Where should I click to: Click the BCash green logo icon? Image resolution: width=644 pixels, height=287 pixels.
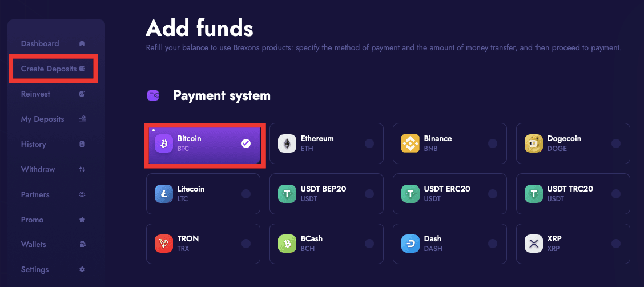click(287, 244)
